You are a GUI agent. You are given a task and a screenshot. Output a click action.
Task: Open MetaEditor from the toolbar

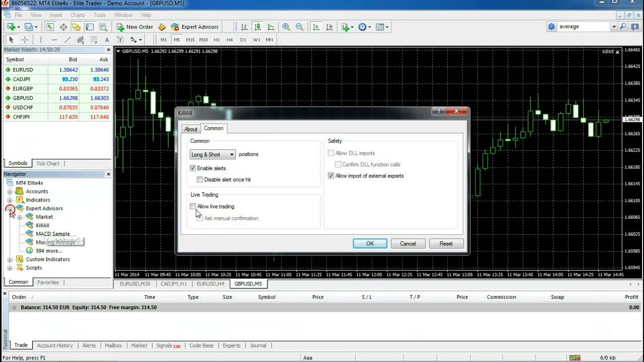[162, 27]
